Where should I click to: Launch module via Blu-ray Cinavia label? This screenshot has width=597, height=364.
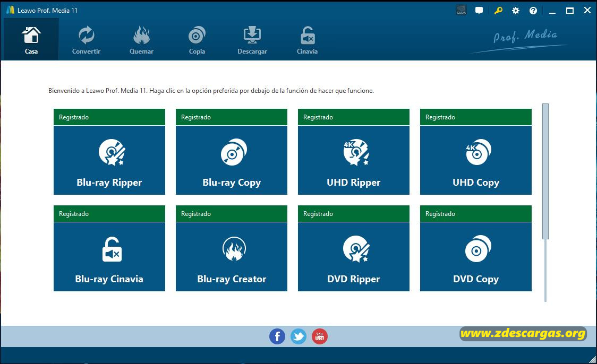[x=109, y=279]
